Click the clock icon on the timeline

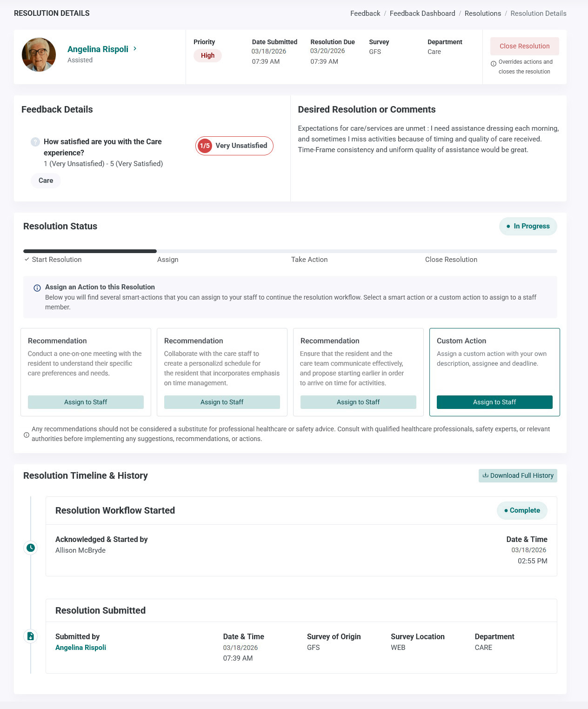pyautogui.click(x=31, y=548)
